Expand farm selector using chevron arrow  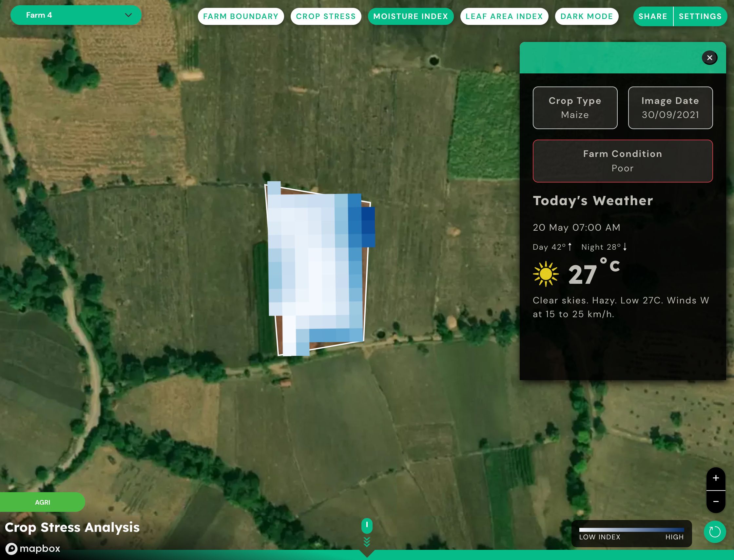click(128, 15)
